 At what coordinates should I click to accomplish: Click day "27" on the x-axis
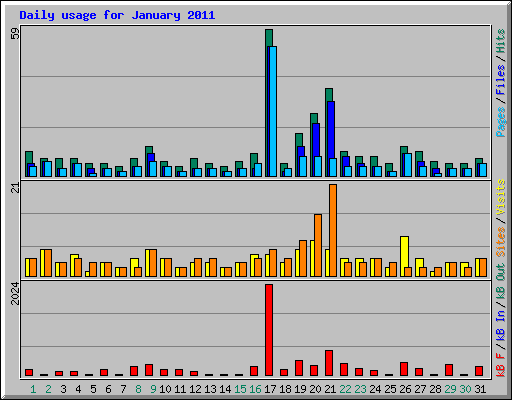420,389
